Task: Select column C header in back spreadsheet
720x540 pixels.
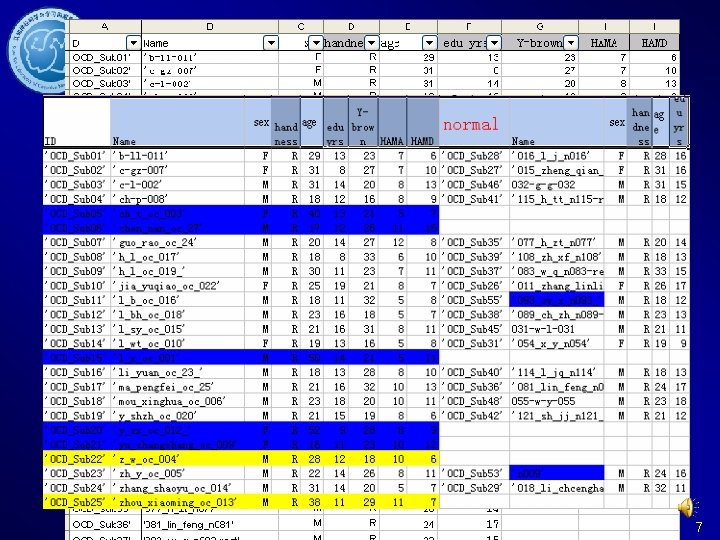Action: [x=301, y=27]
